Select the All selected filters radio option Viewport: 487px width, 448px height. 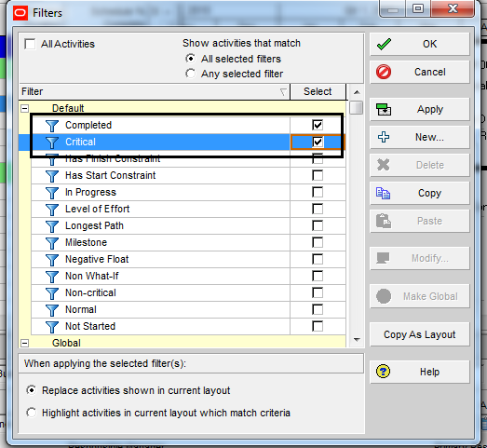click(x=190, y=59)
